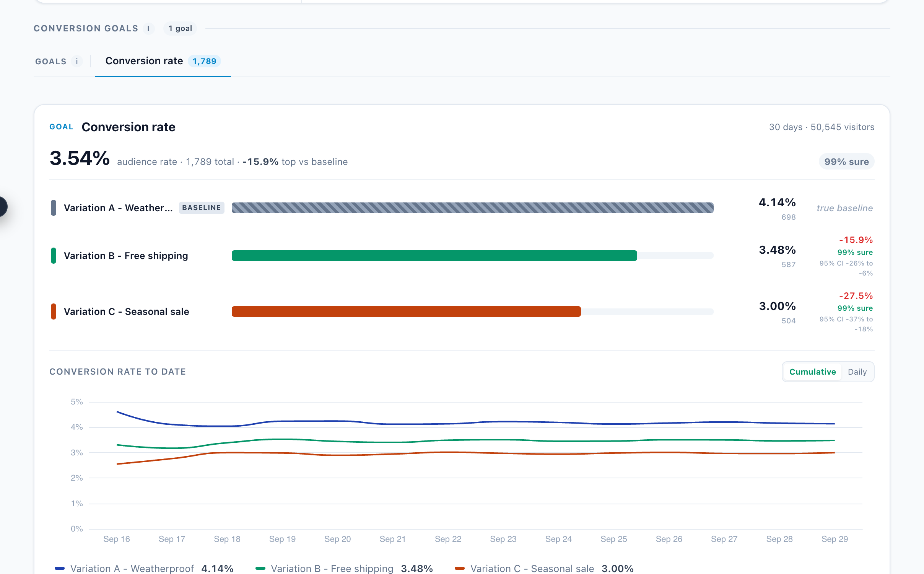This screenshot has width=924, height=574.
Task: Click the 504 conversions count
Action: [x=789, y=321]
